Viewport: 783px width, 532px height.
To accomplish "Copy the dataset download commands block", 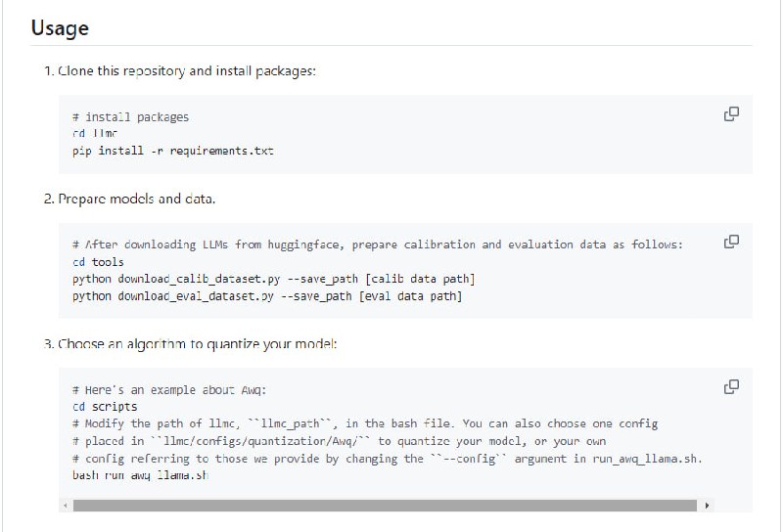I will (x=730, y=242).
